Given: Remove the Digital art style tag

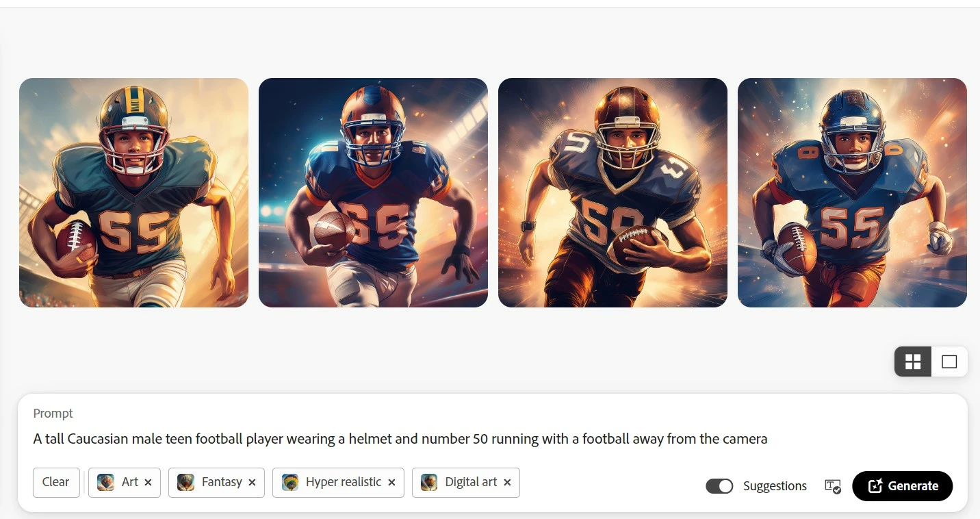Looking at the screenshot, I should click(507, 483).
